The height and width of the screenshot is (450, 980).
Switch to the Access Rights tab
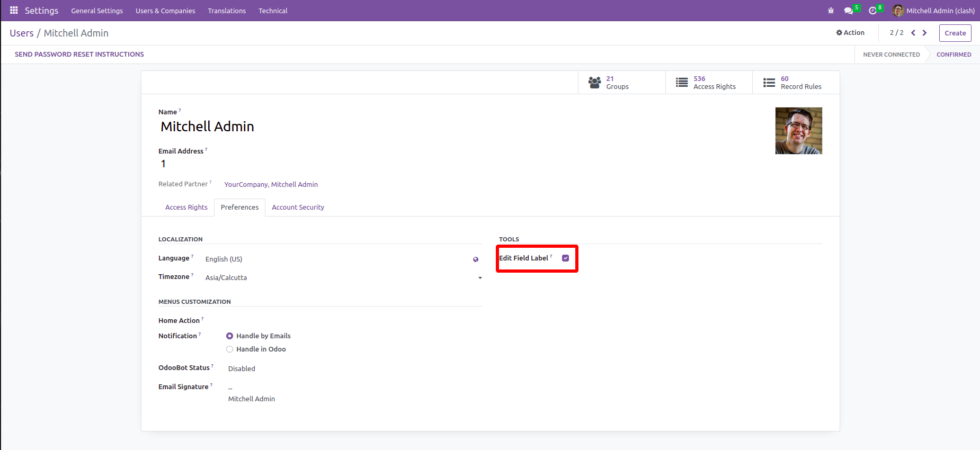point(186,208)
